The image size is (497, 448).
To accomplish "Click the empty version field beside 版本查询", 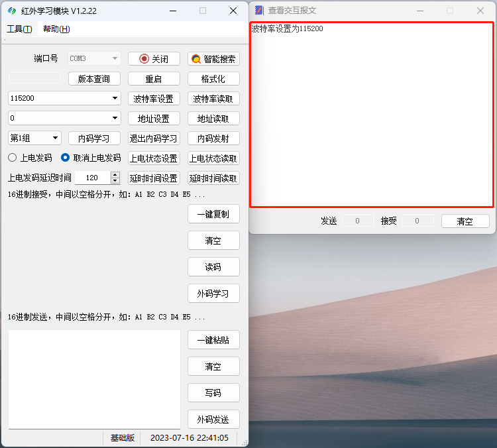I will coord(34,78).
